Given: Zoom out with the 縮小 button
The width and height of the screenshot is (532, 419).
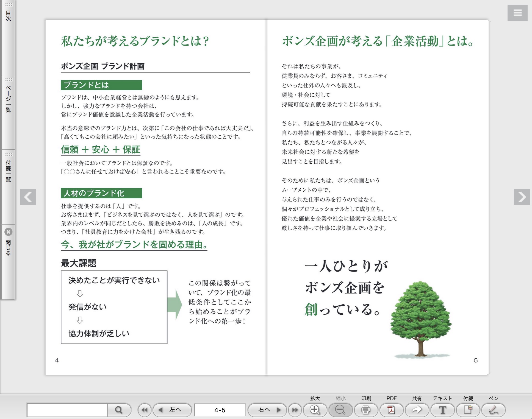Looking at the screenshot, I should pyautogui.click(x=340, y=410).
